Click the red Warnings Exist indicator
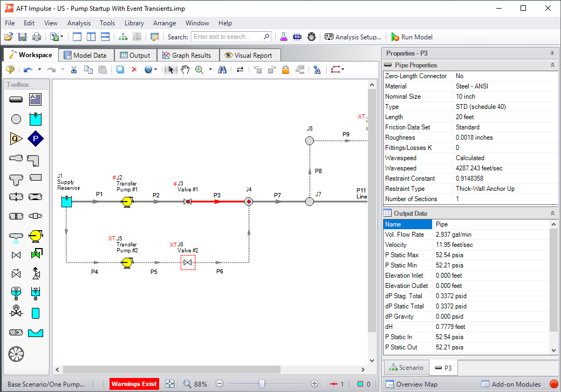The height and width of the screenshot is (392, 561). [134, 384]
